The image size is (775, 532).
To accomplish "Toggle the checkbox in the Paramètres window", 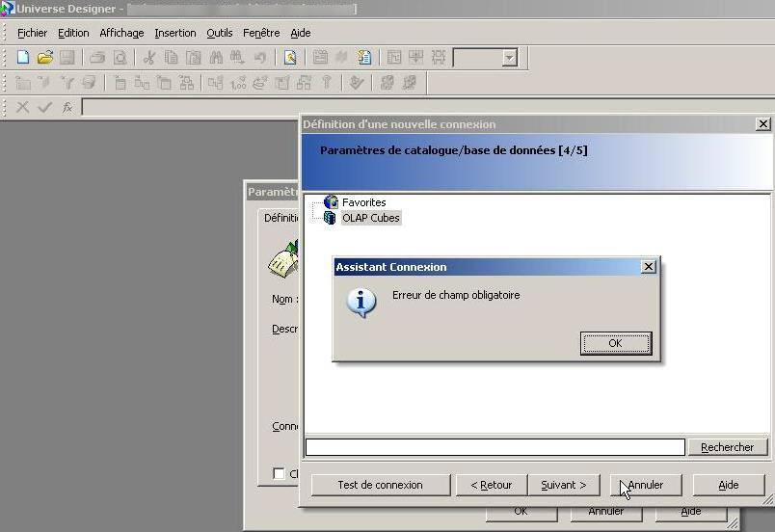I will (x=279, y=473).
